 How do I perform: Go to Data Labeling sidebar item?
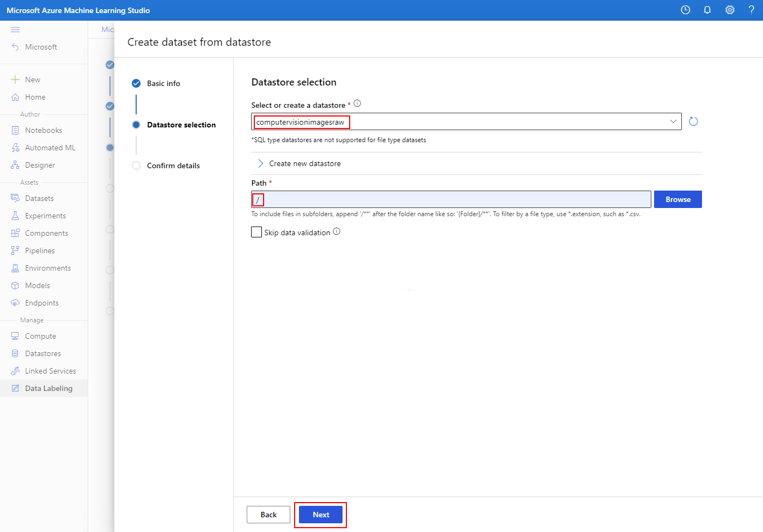coord(48,388)
